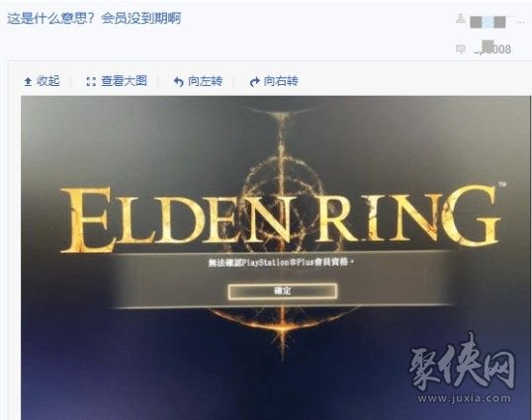The image size is (532, 420).
Task: Click the reply comment bubble icon
Action: click(x=461, y=49)
